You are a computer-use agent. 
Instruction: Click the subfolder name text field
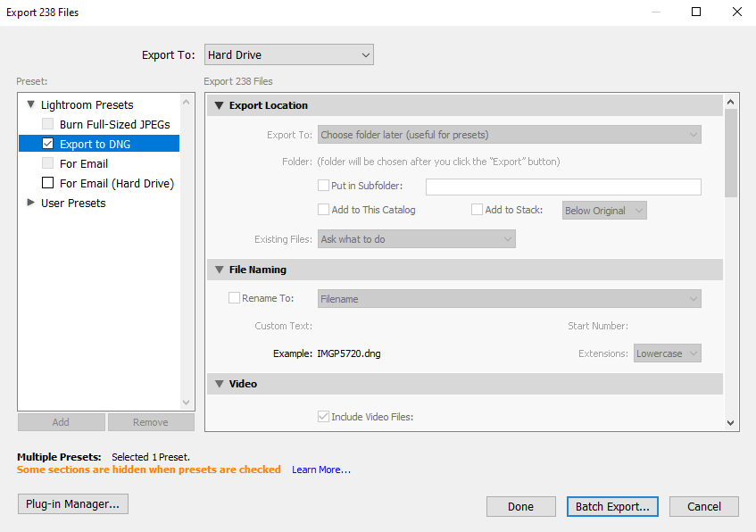(x=562, y=187)
